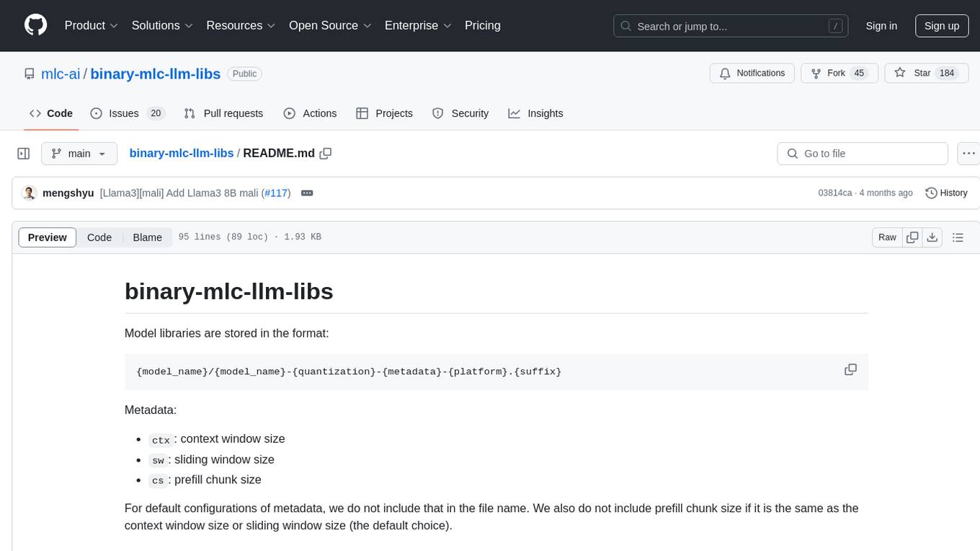Viewport: 980px width, 551px height.
Task: Open the Pull requests tab
Action: 223,113
